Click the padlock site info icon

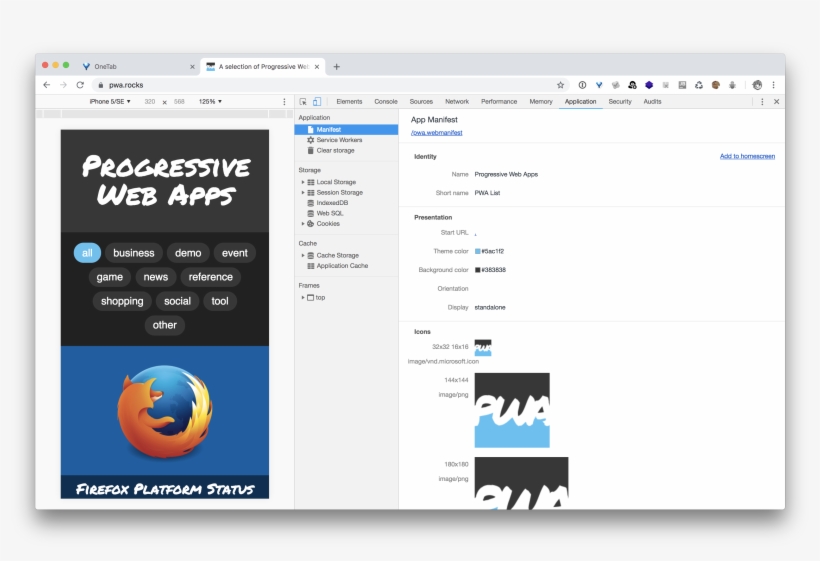[100, 85]
